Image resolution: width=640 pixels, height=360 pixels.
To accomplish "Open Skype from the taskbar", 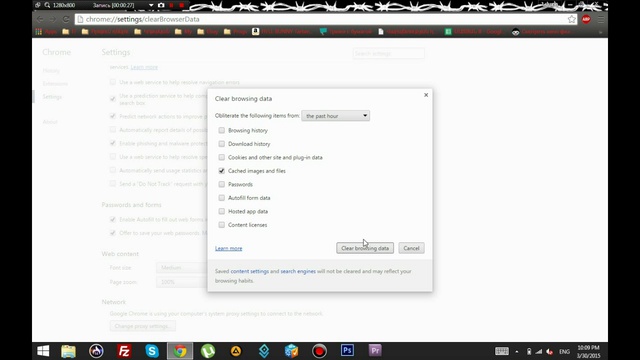I will click(x=152, y=351).
